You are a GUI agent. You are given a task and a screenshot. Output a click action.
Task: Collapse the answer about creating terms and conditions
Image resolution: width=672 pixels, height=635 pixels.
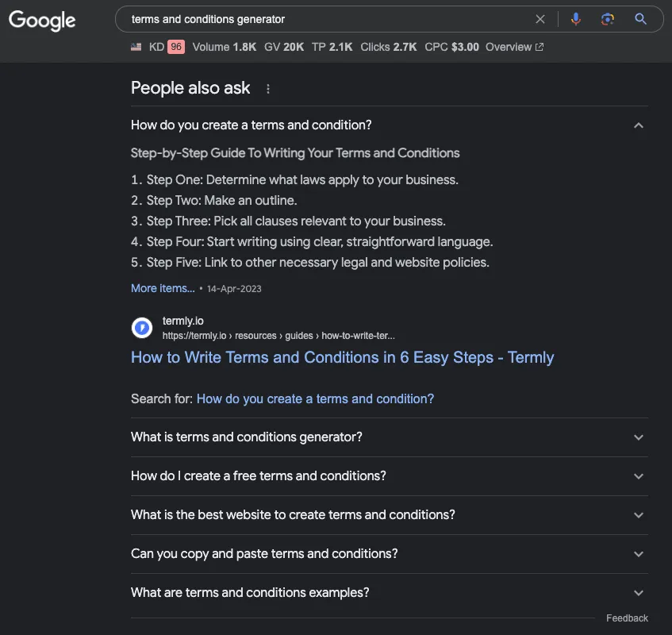(x=638, y=125)
